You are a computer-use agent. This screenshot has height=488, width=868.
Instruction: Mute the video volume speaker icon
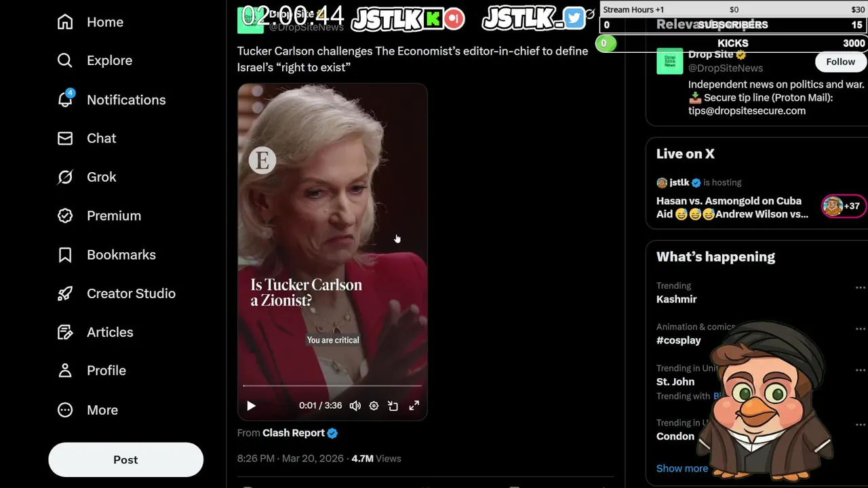pos(355,406)
